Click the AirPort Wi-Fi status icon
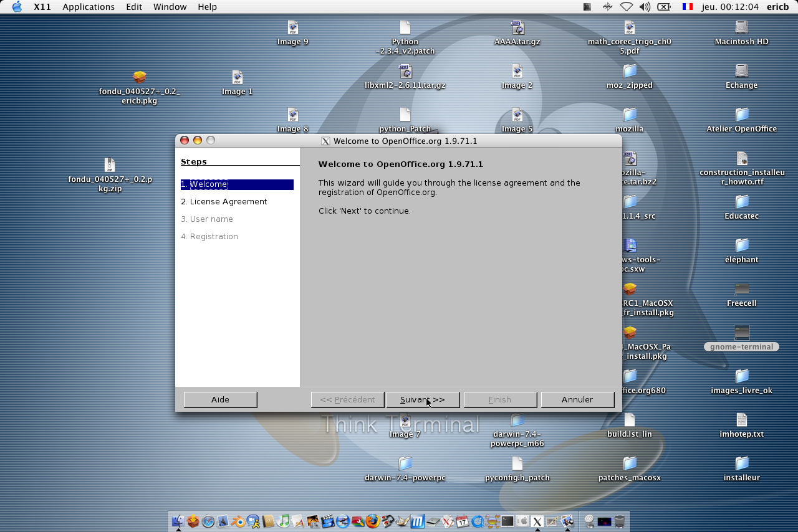Screen dimensions: 798x532 [626, 7]
